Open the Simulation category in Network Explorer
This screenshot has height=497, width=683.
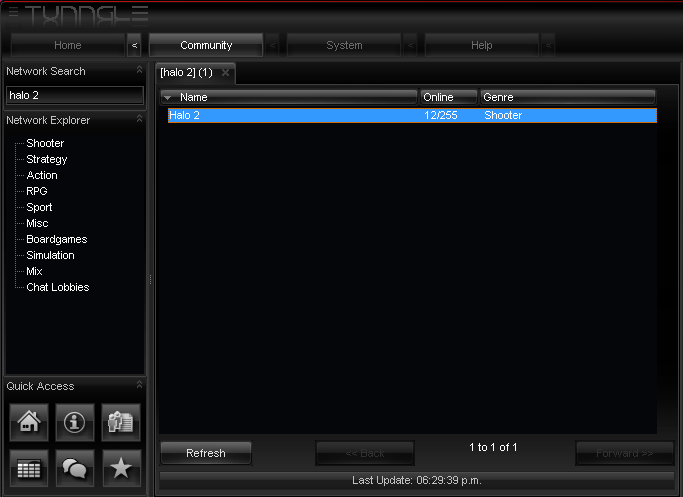pos(50,255)
